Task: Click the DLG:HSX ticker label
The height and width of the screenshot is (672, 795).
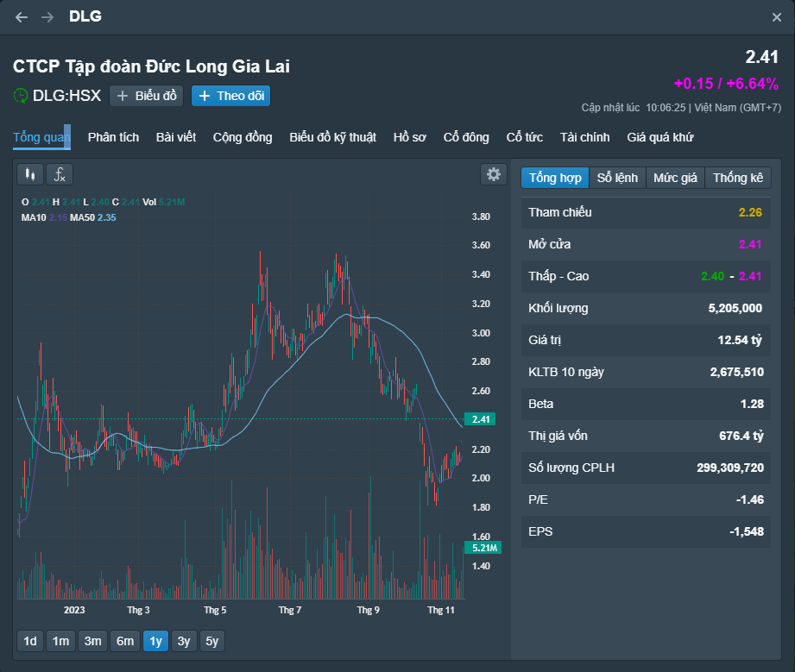Action: click(x=67, y=95)
